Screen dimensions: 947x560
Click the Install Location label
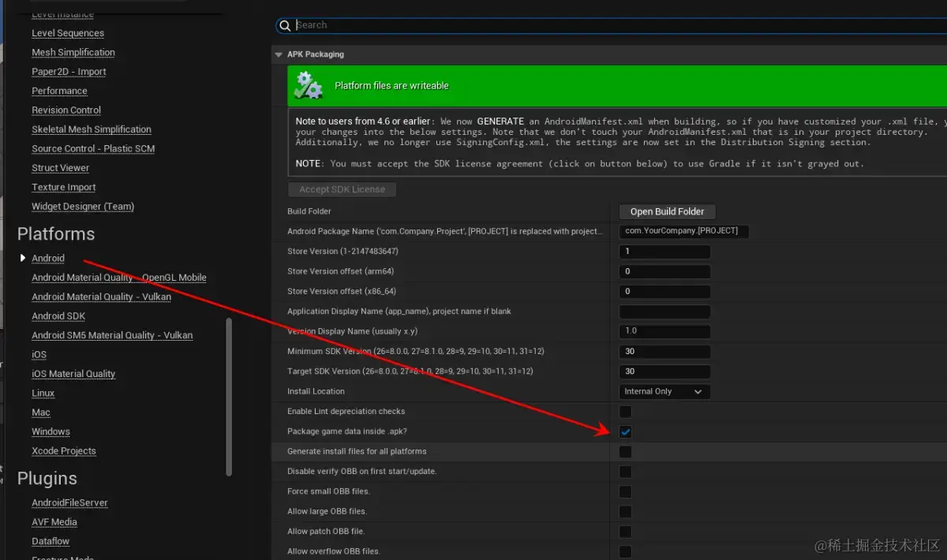[316, 391]
